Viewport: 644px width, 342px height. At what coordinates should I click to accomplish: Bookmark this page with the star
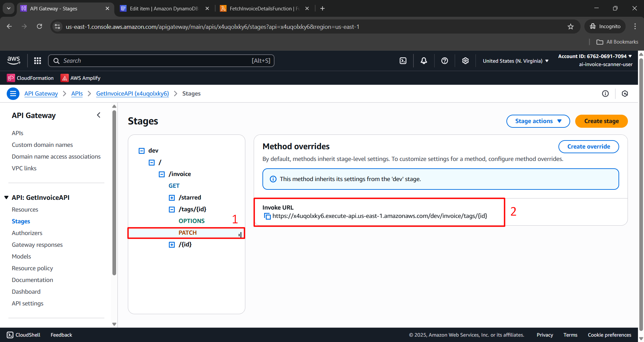coord(571,27)
